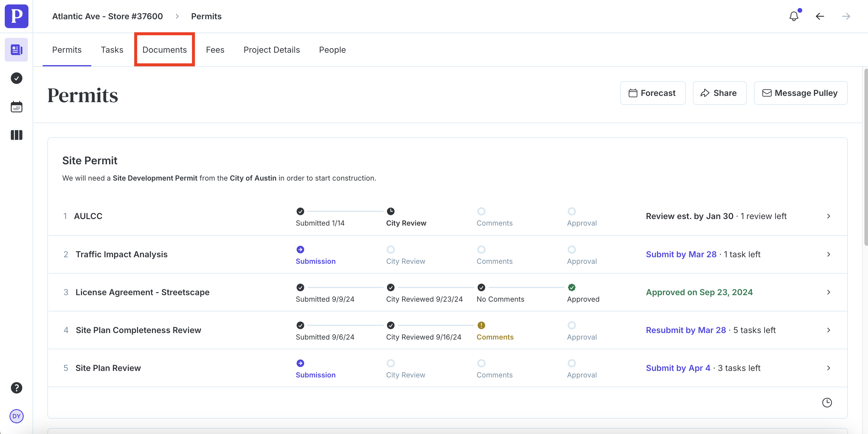Switch to the Documents tab
This screenshot has height=434, width=868.
click(x=164, y=50)
